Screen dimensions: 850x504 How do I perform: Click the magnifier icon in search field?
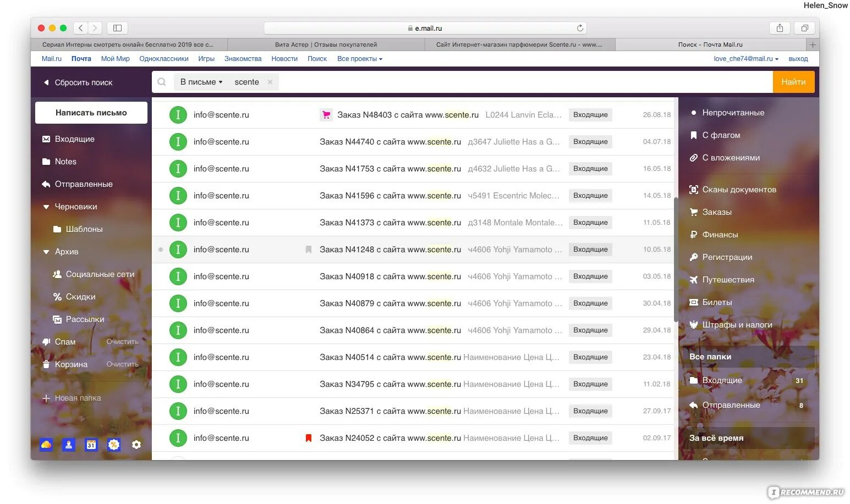click(162, 82)
